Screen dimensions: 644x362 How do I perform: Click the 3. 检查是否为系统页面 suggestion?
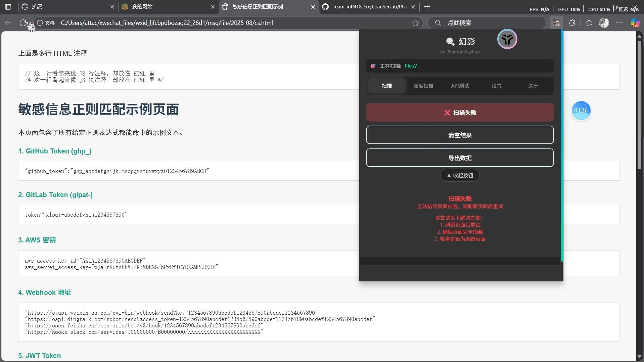(x=460, y=239)
